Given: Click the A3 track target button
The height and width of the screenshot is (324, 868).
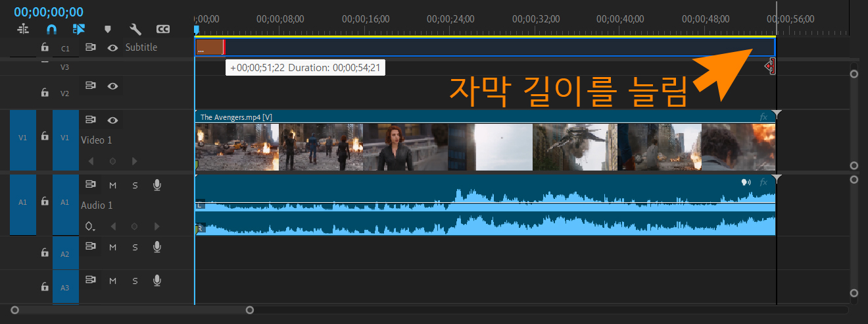Looking at the screenshot, I should click(x=65, y=288).
